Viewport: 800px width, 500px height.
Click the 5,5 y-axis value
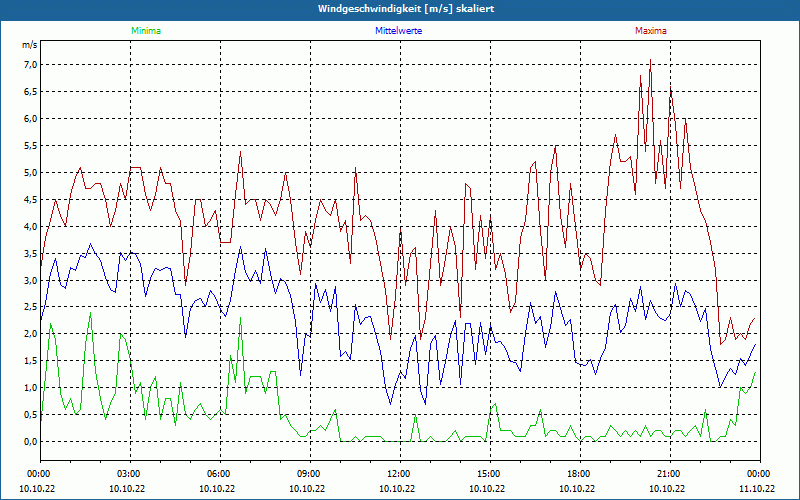pos(31,145)
